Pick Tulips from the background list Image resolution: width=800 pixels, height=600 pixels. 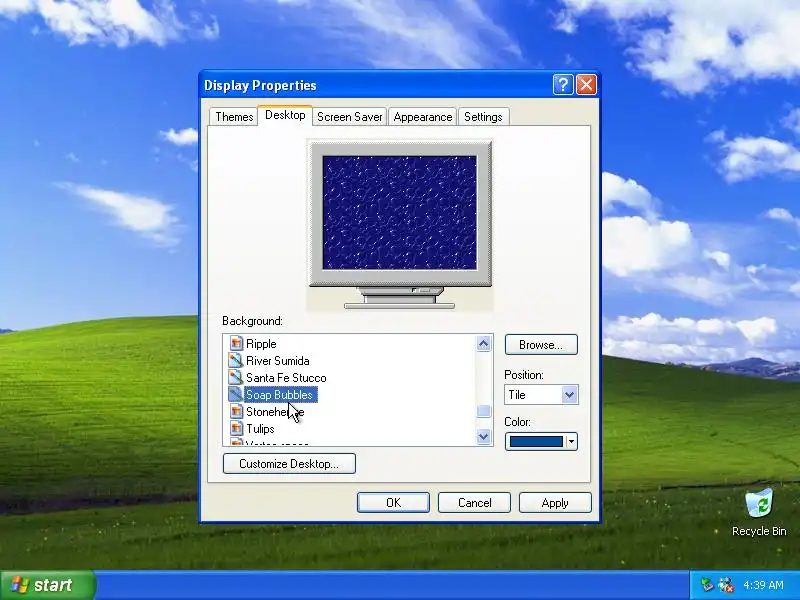pos(260,429)
